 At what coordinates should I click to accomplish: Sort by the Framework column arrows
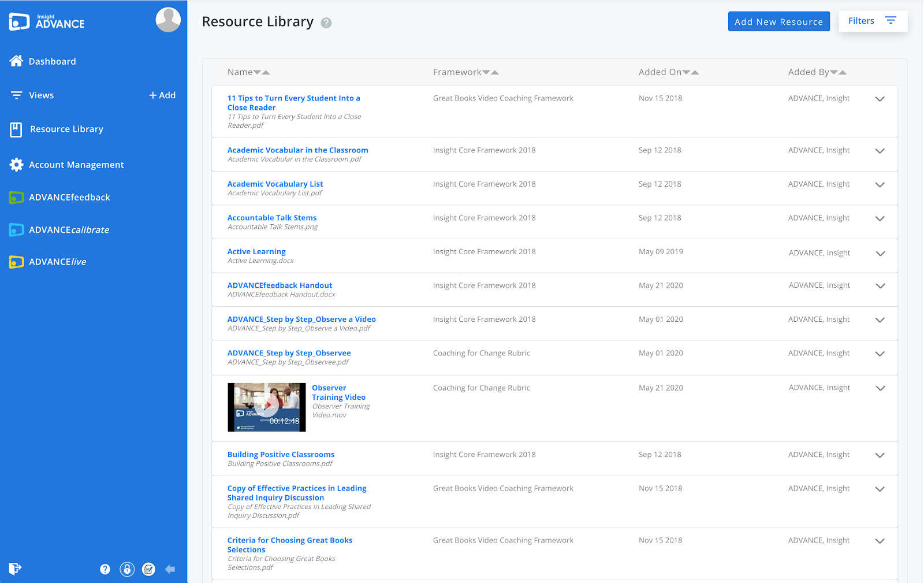click(490, 72)
